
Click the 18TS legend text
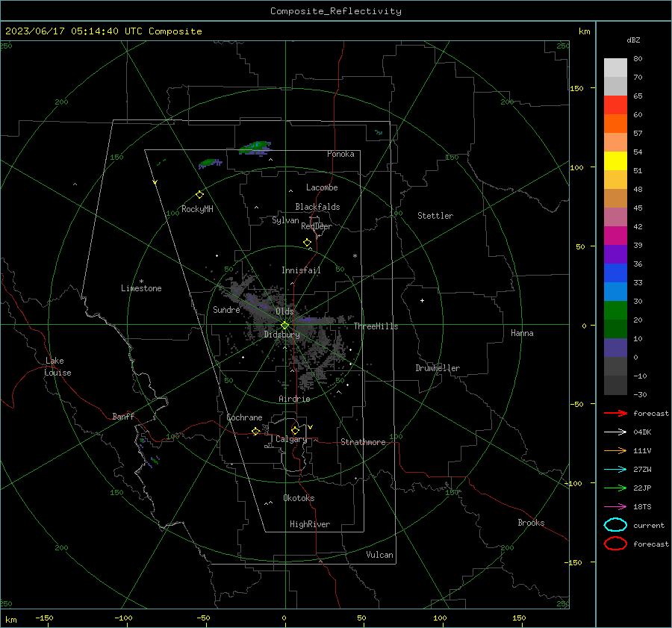pos(642,507)
